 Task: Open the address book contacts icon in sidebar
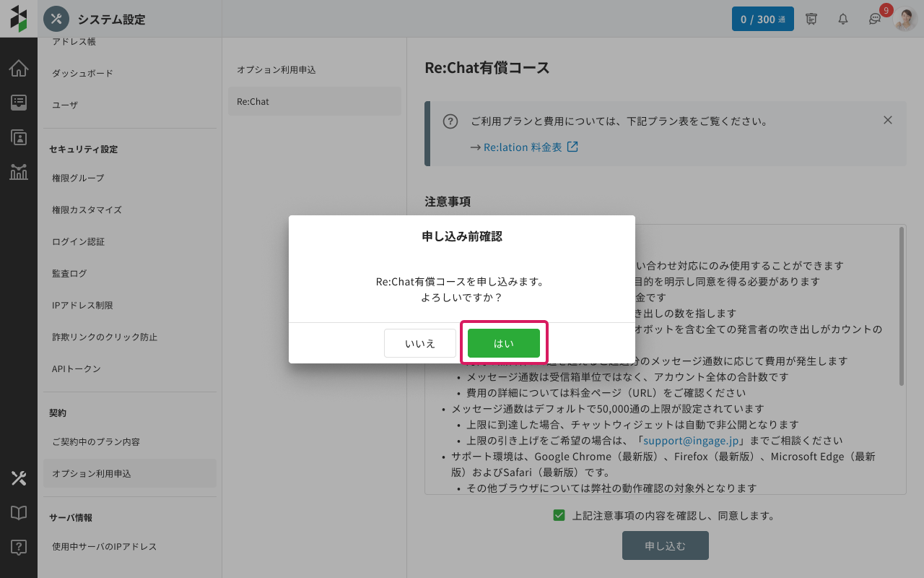19,137
